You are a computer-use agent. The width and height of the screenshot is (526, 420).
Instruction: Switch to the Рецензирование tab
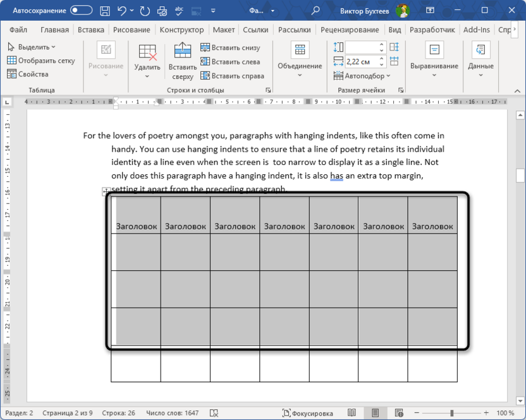350,30
